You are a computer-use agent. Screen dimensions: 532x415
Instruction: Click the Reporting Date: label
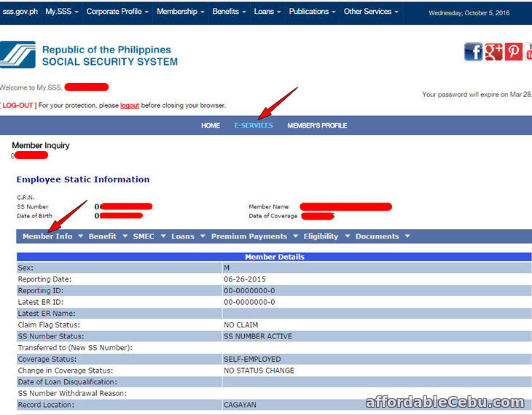click(44, 279)
